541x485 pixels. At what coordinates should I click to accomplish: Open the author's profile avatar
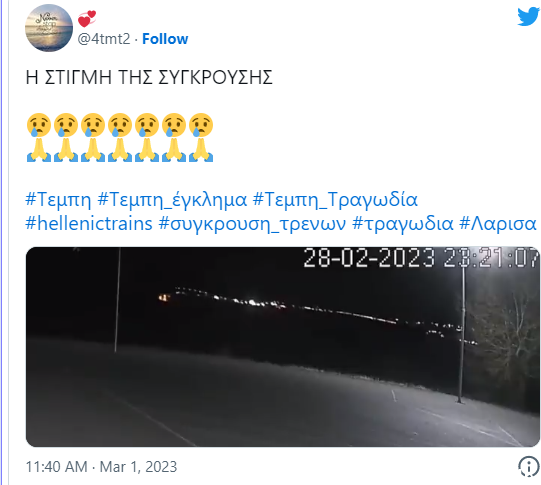(49, 28)
